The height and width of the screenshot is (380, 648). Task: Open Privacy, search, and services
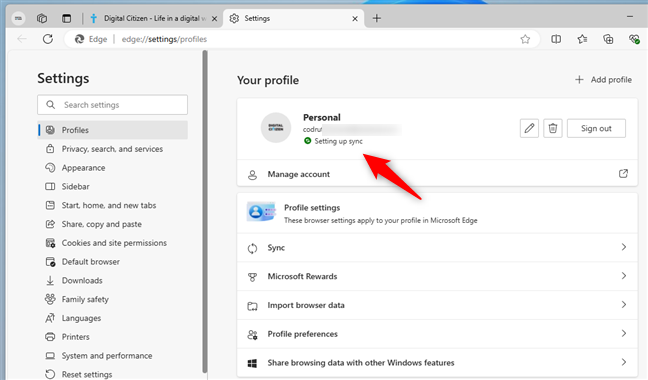[x=112, y=149]
